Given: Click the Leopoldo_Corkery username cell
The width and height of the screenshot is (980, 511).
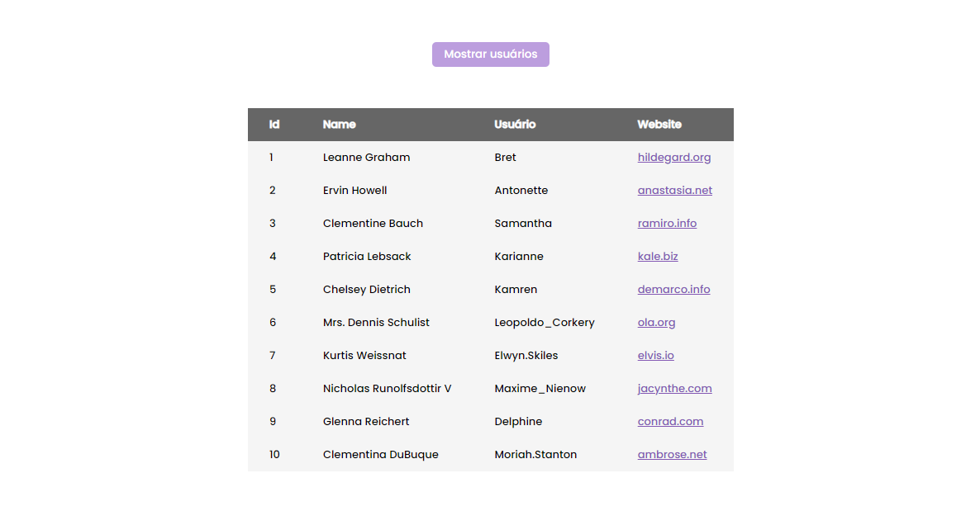Looking at the screenshot, I should point(545,323).
